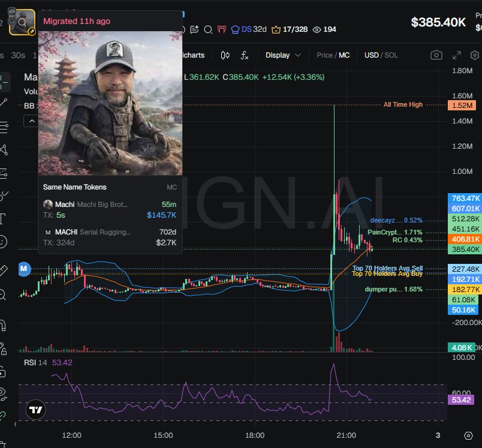
Task: Expand the Display dropdown
Action: pos(283,55)
